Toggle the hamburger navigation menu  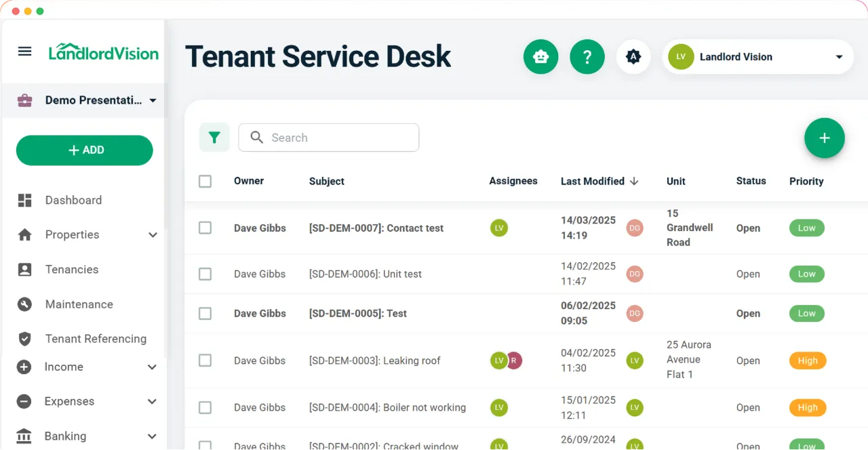(24, 52)
